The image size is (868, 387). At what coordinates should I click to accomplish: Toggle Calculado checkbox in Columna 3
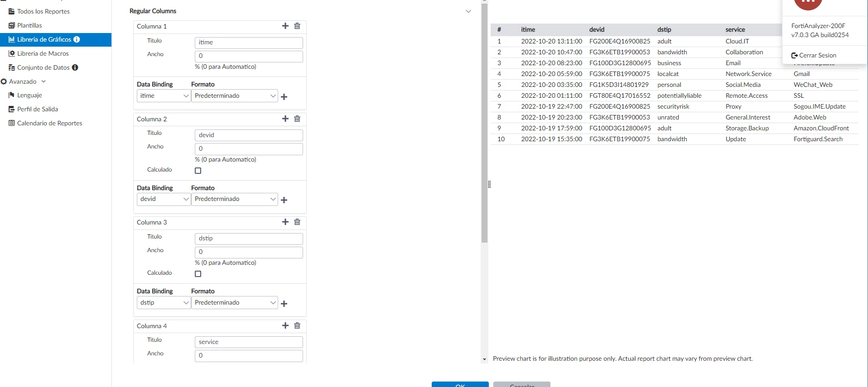(198, 274)
